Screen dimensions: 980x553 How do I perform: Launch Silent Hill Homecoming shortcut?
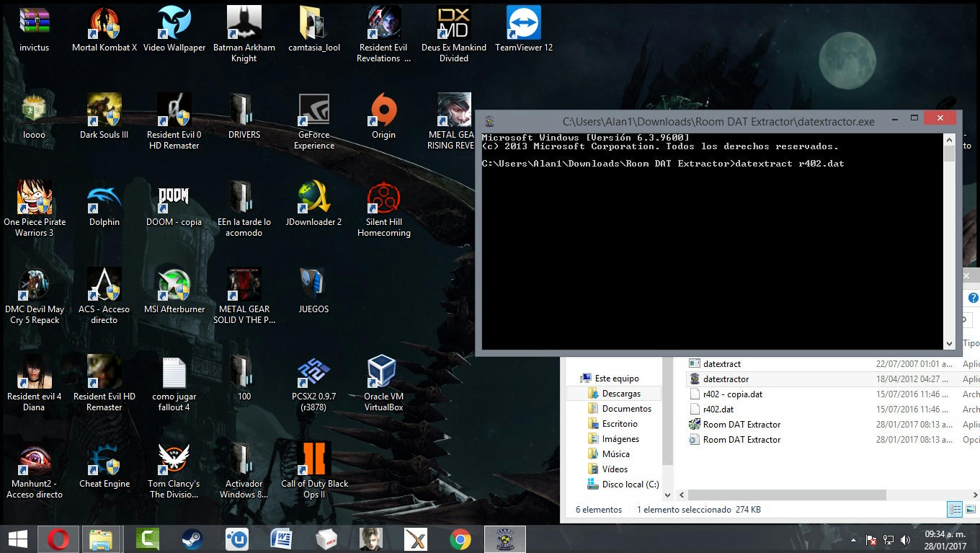(384, 209)
